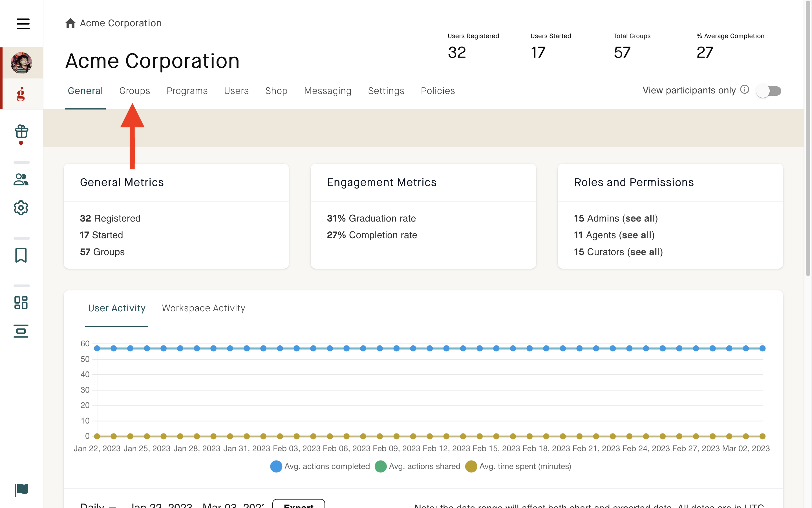Click the "31% Graduation rate" metric
This screenshot has height=508, width=812.
pos(371,218)
